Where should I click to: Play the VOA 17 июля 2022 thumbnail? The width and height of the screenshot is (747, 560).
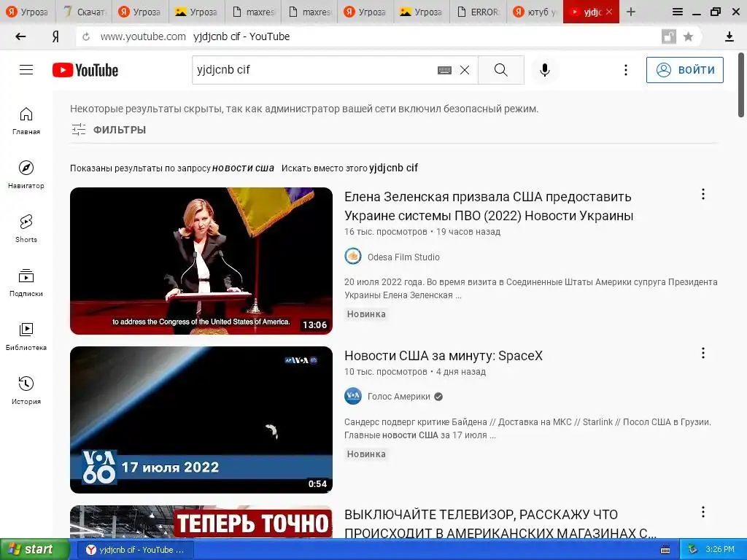click(x=201, y=420)
